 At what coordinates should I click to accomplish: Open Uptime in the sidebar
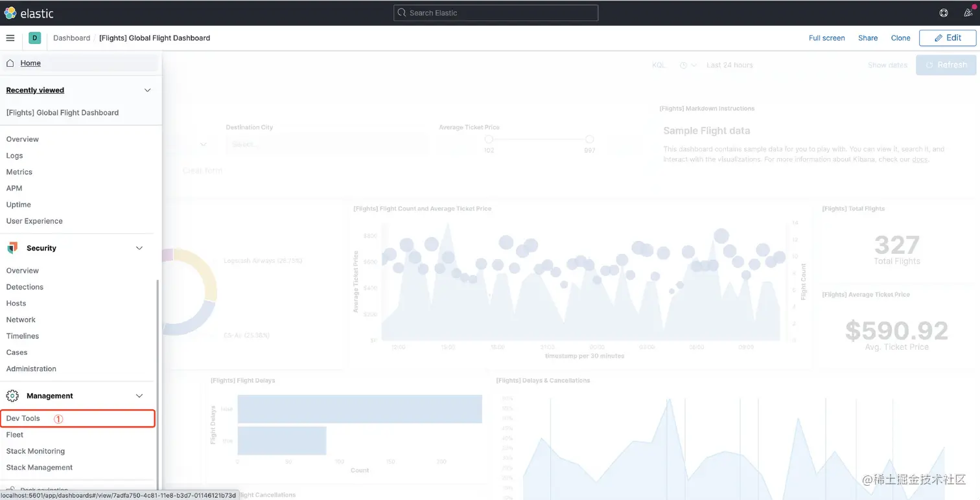(x=19, y=205)
